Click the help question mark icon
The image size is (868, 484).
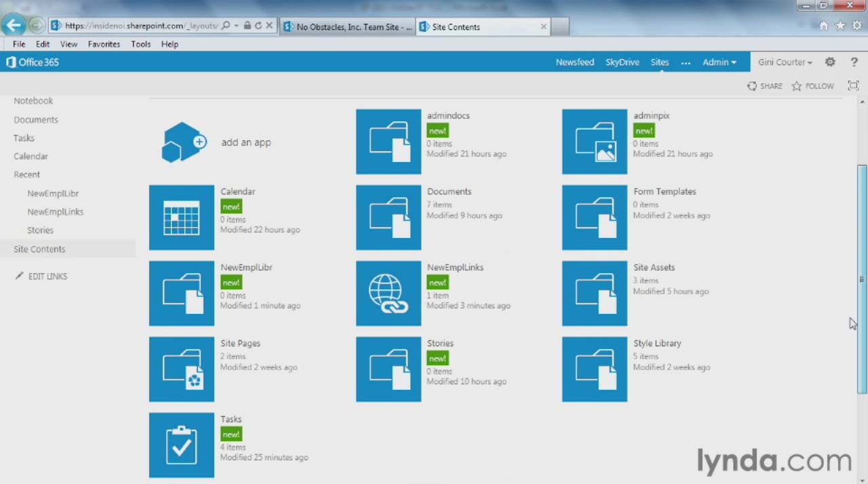click(854, 62)
